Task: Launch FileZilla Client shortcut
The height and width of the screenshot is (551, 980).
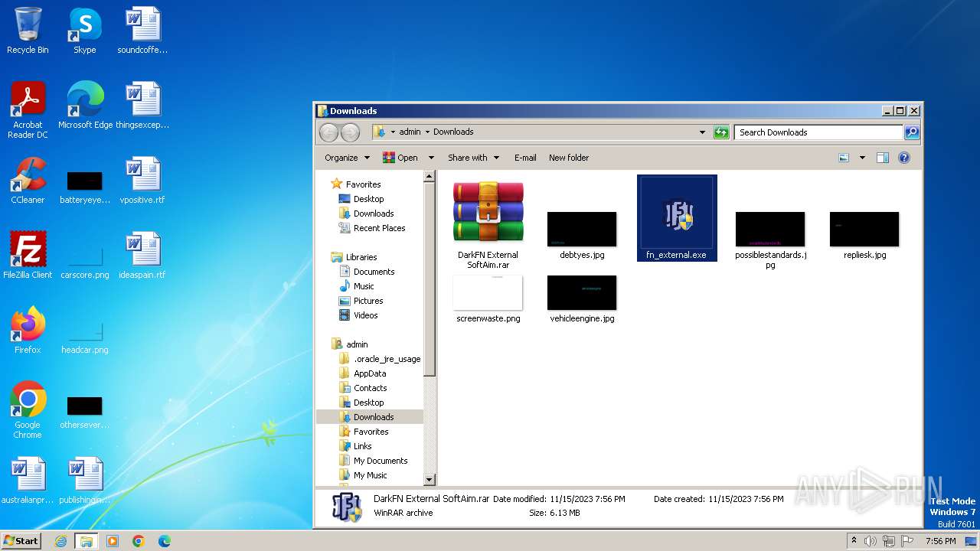Action: point(28,256)
